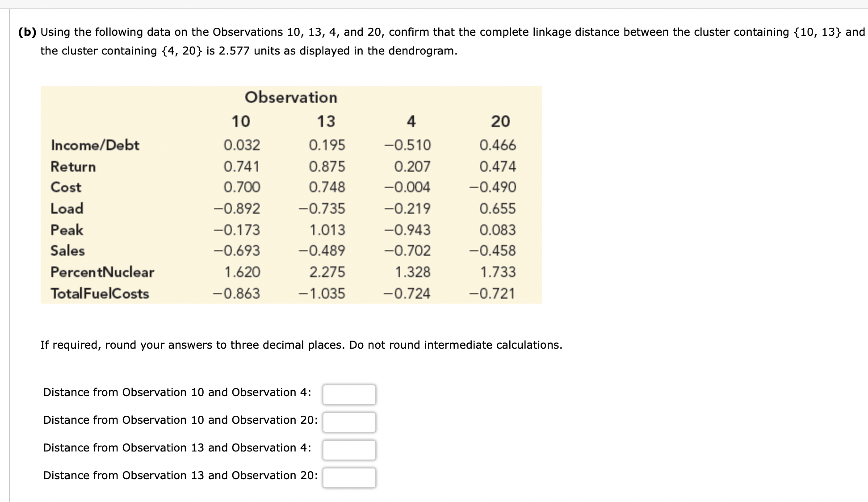Click the answer box for Observation 13 and 4 distance
The image size is (868, 502).
pos(349,450)
